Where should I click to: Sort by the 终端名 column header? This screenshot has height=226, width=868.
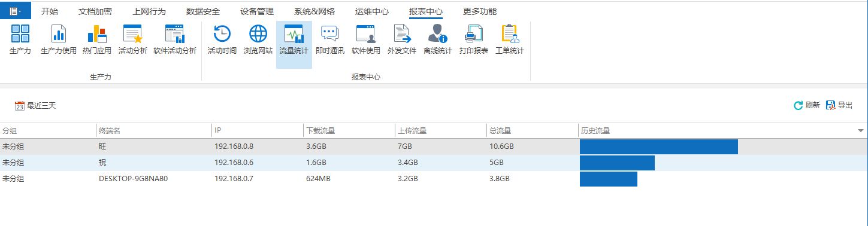[154, 130]
